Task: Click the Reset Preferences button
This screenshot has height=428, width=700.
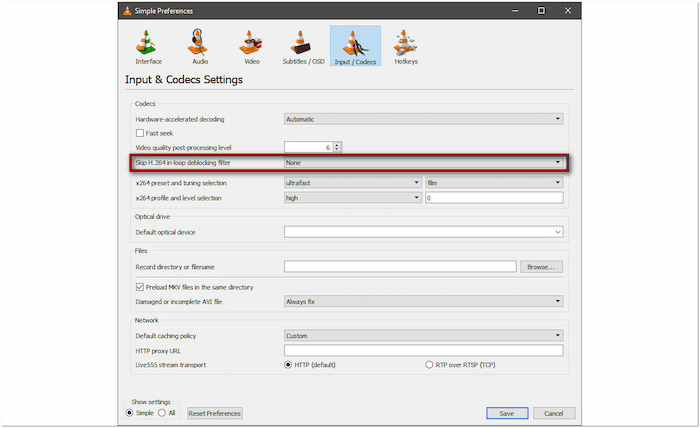Action: [215, 413]
